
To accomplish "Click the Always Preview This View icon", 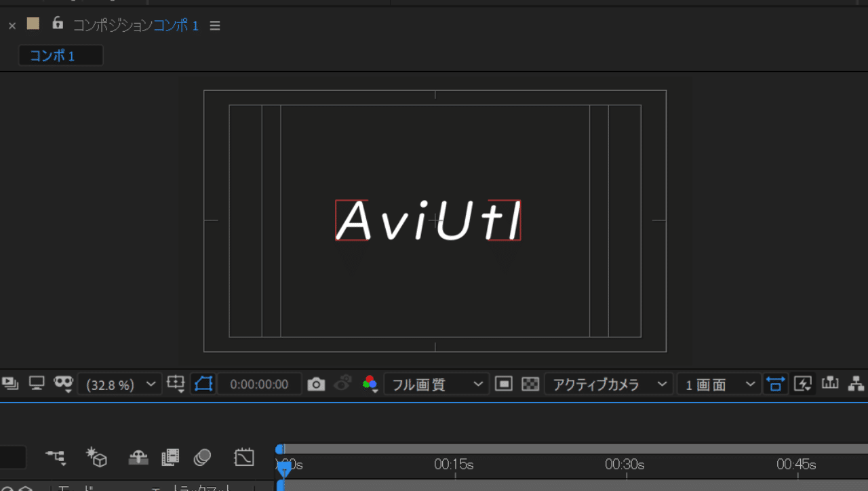I will 10,384.
